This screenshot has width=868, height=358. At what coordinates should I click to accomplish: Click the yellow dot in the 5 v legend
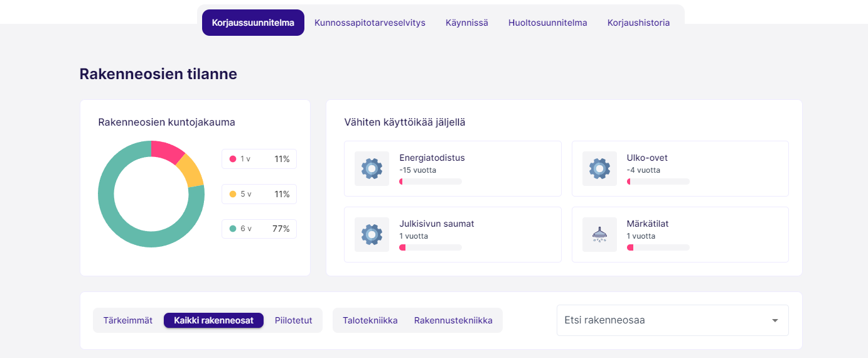233,194
